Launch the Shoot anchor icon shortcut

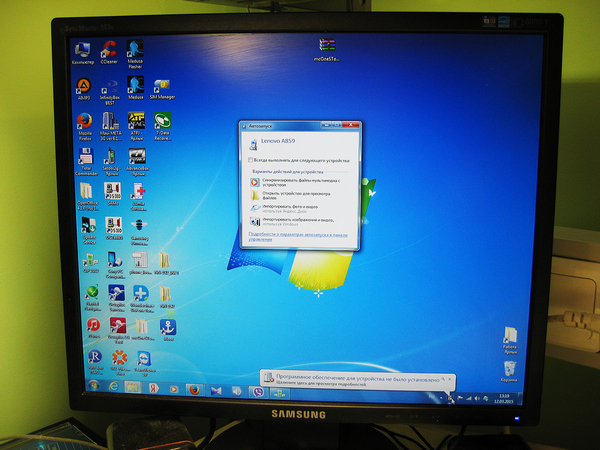click(168, 329)
